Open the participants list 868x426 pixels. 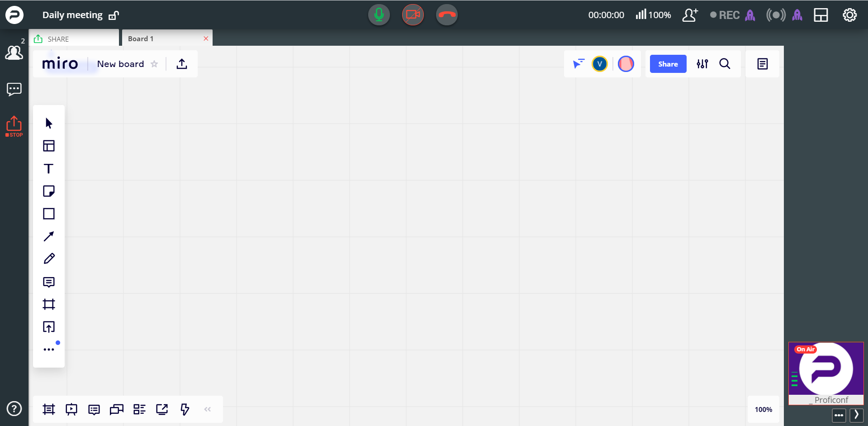point(14,52)
